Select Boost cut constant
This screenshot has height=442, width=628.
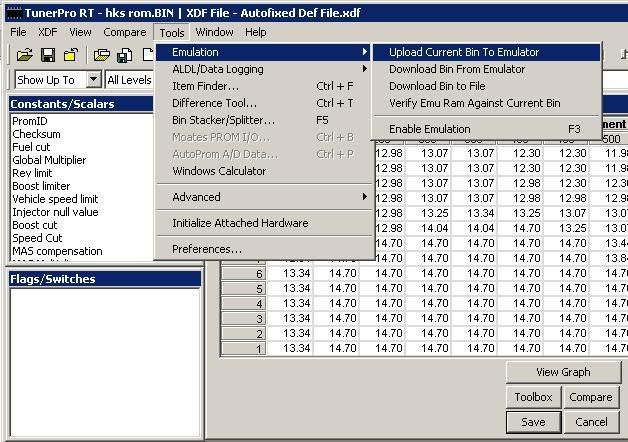pyautogui.click(x=34, y=225)
